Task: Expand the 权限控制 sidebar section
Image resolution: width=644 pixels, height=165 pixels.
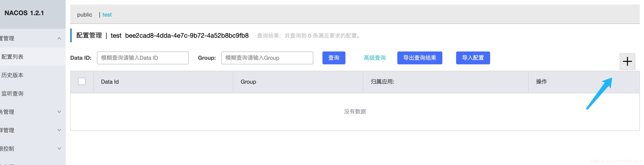Action: 59,148
